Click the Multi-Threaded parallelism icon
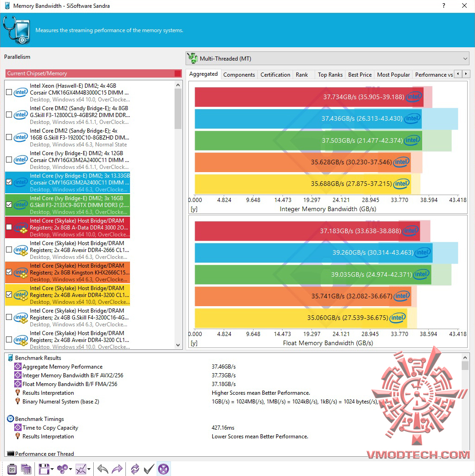Image resolution: width=475 pixels, height=476 pixels. pos(192,58)
